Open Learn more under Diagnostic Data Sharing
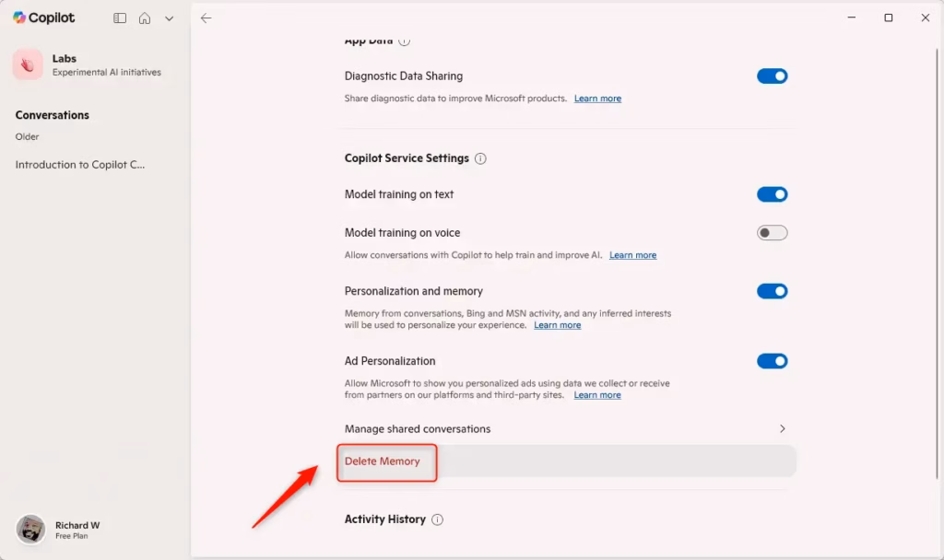944x560 pixels. coord(597,98)
